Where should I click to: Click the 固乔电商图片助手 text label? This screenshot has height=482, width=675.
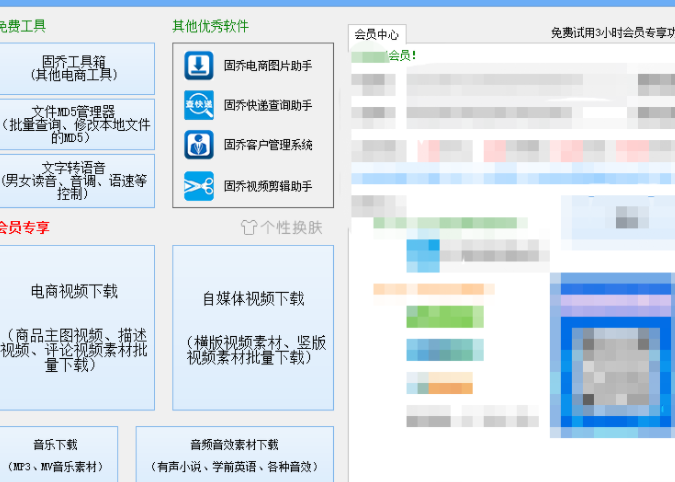click(x=268, y=66)
